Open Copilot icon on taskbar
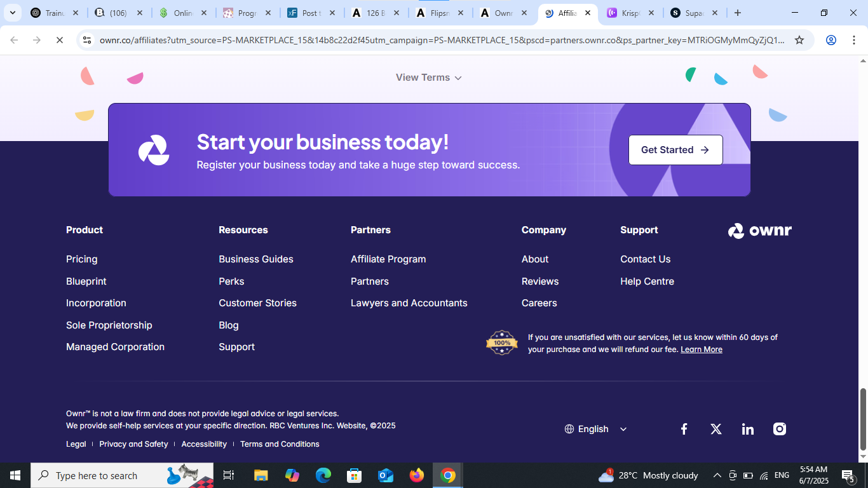This screenshot has height=488, width=868. (292, 475)
